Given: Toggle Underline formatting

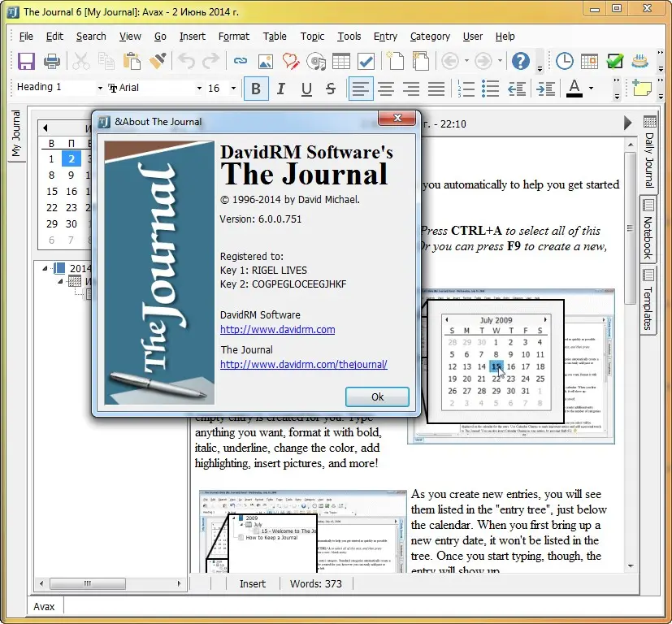Looking at the screenshot, I should [x=306, y=89].
